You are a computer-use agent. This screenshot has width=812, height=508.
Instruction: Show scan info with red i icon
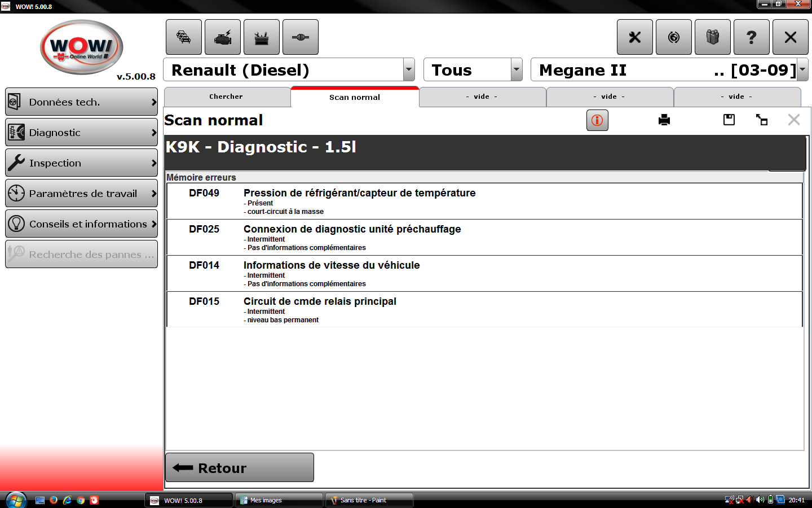(597, 120)
